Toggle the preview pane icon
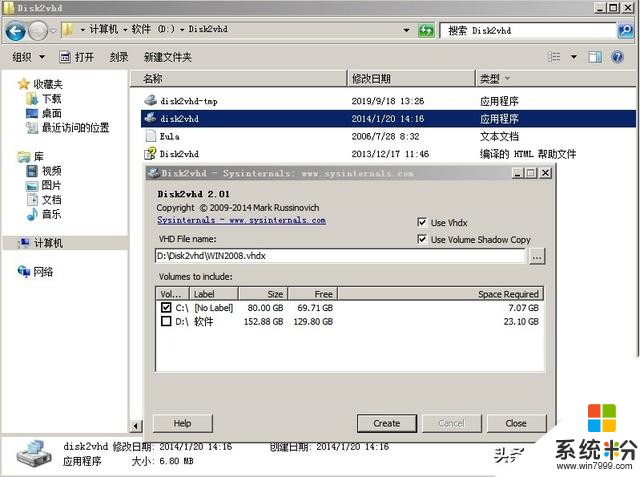Image resolution: width=640 pixels, height=477 pixels. pyautogui.click(x=595, y=57)
